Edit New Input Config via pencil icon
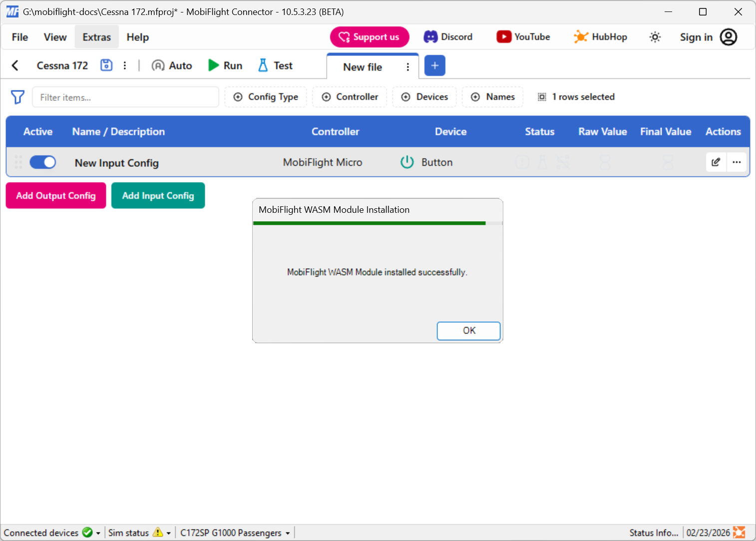The height and width of the screenshot is (541, 756). pyautogui.click(x=716, y=162)
